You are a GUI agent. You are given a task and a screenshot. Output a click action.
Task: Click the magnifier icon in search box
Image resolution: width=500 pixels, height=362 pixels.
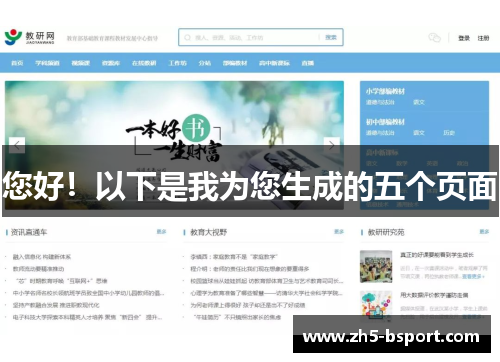coord(188,38)
